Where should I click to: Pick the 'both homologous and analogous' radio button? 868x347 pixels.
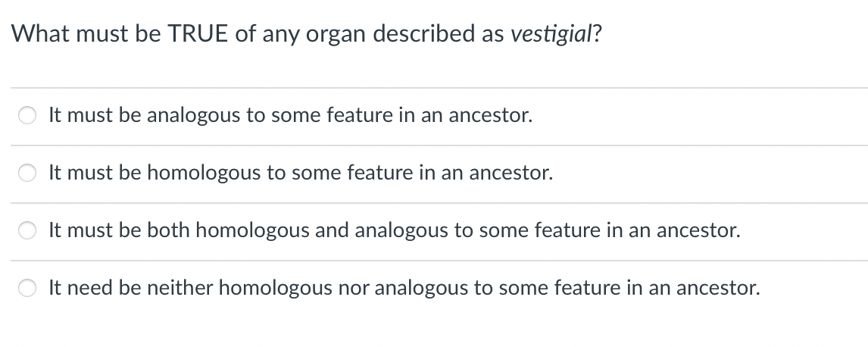(27, 231)
